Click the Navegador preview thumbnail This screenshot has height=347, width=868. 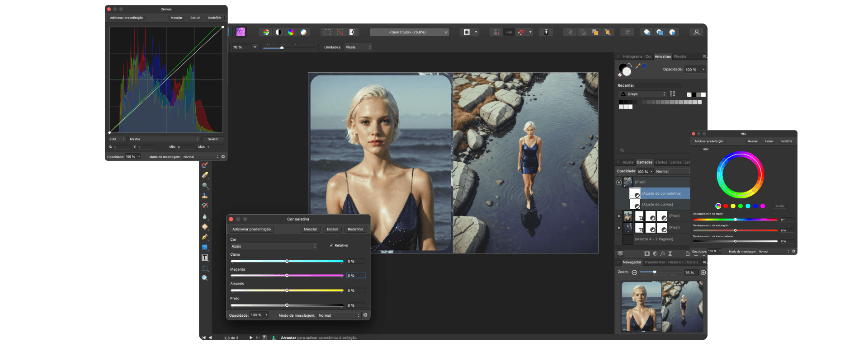click(662, 307)
